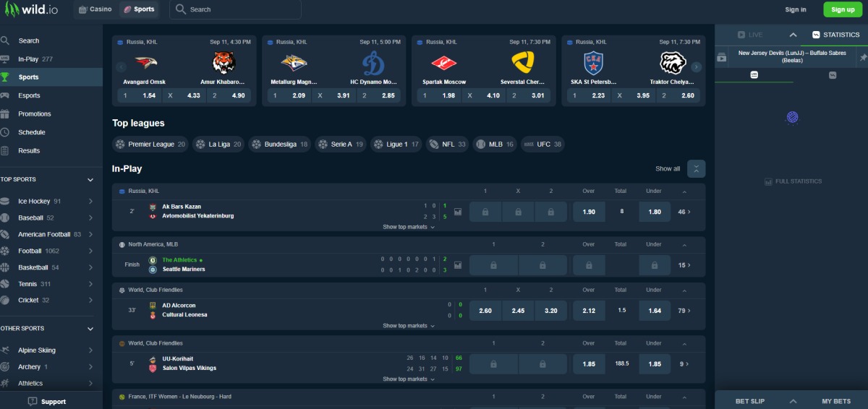Select Sports in the sidebar
The width and height of the screenshot is (868, 409).
pyautogui.click(x=51, y=77)
